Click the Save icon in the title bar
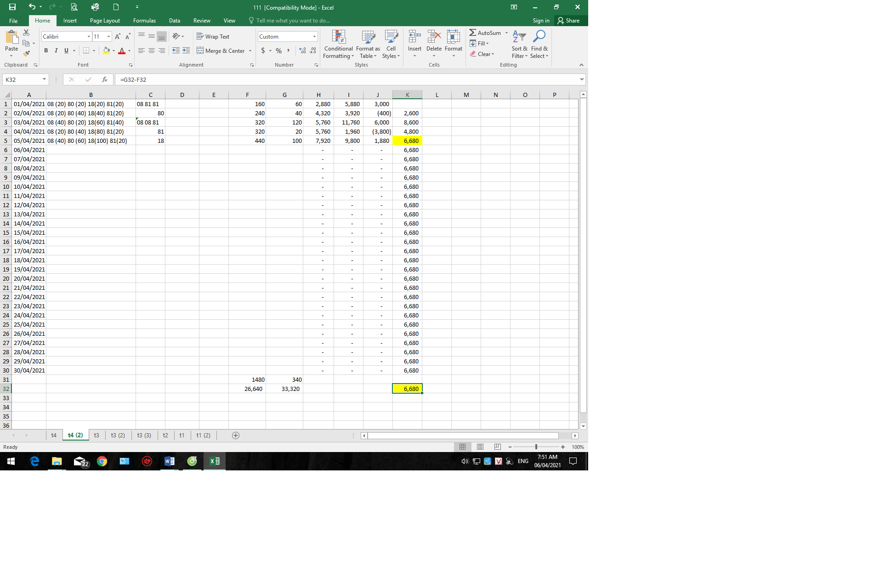The image size is (874, 588). [12, 7]
